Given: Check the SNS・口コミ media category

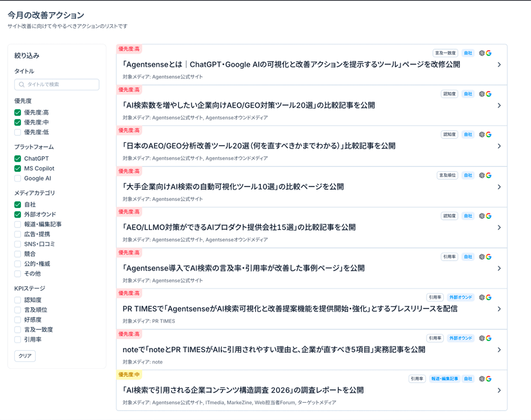Looking at the screenshot, I should coord(17,244).
